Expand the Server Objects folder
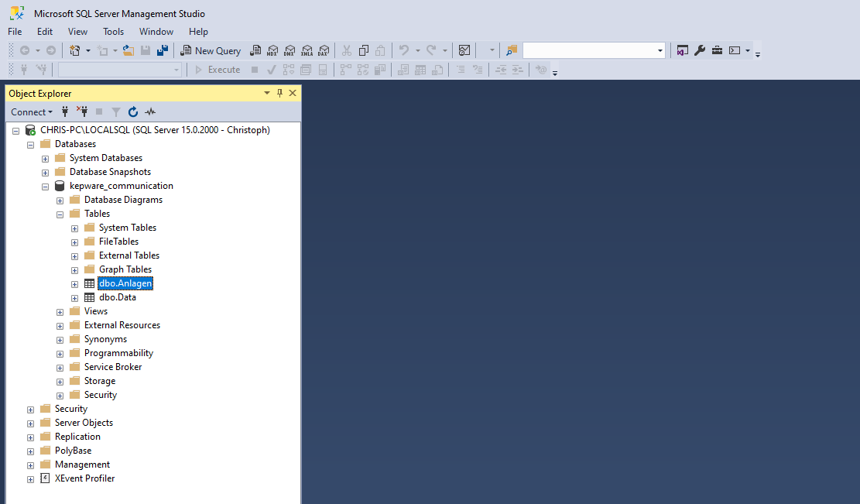860x504 pixels. click(31, 423)
